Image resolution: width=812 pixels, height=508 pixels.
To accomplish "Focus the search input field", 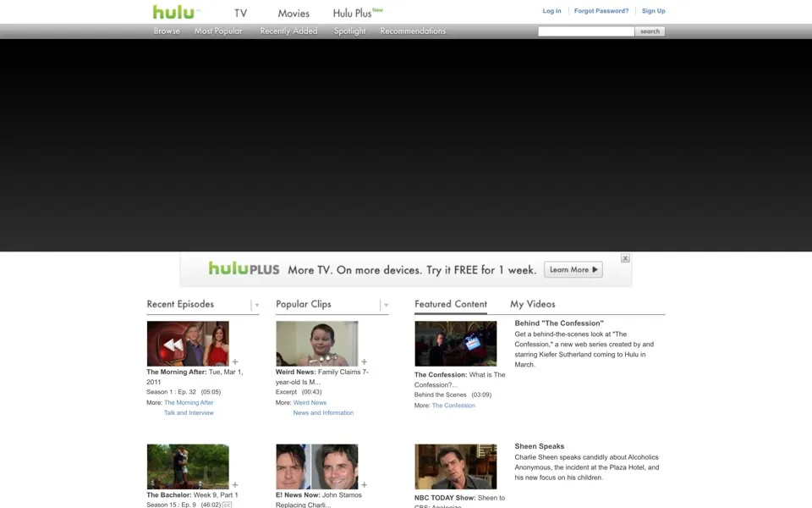I will pos(586,31).
